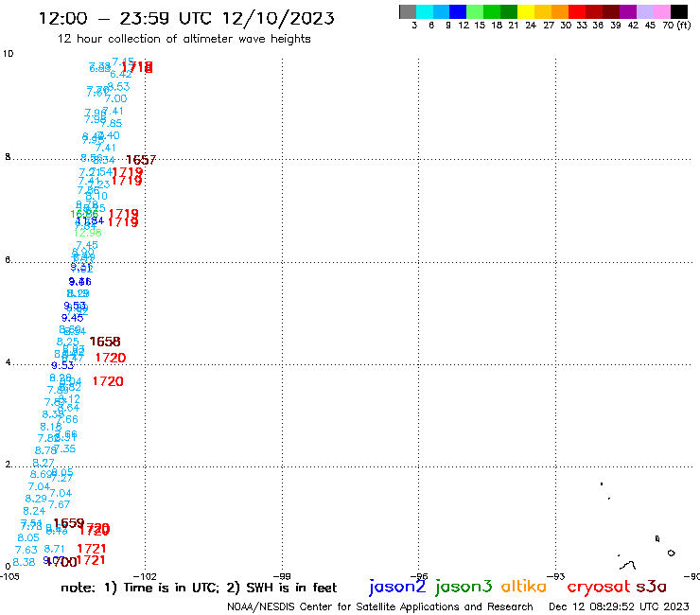This screenshot has height=615, width=700.
Task: Click the red 'cryosat' satellite label
Action: click(x=598, y=587)
